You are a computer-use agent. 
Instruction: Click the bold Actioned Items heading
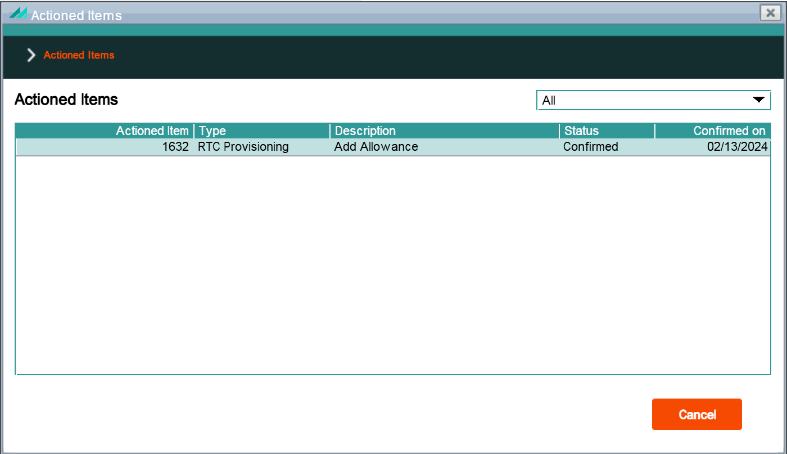(66, 99)
